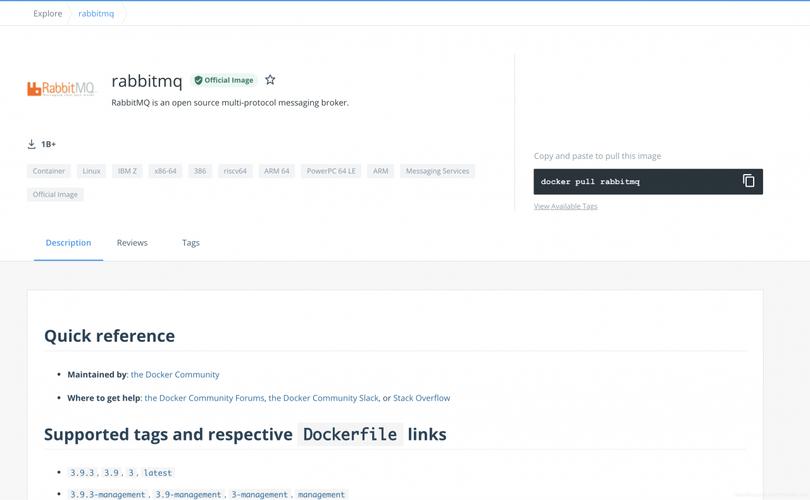
Task: Open Explore in the breadcrumb
Action: [x=48, y=13]
